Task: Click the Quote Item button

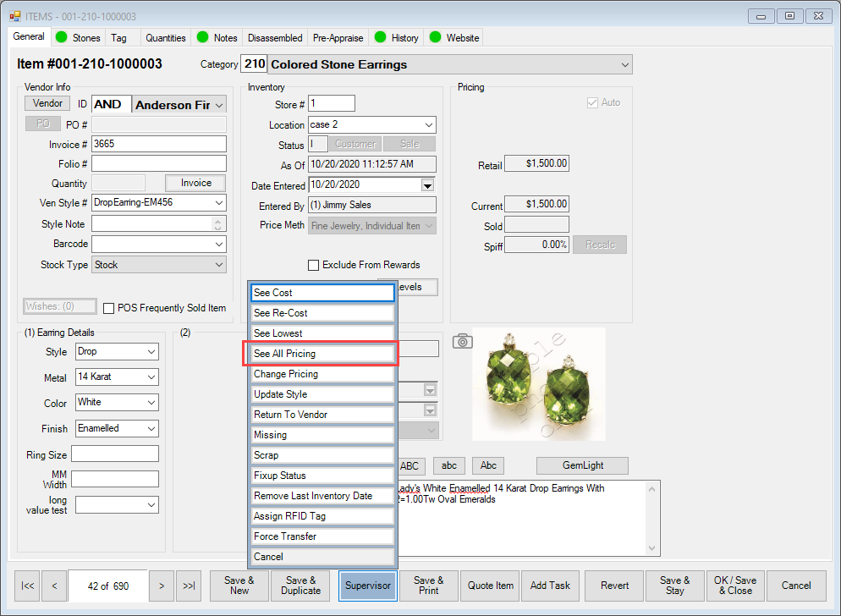Action: 491,586
